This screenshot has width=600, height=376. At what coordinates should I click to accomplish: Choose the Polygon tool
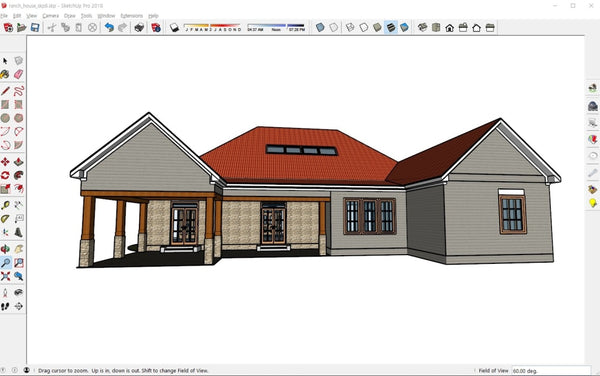18,118
